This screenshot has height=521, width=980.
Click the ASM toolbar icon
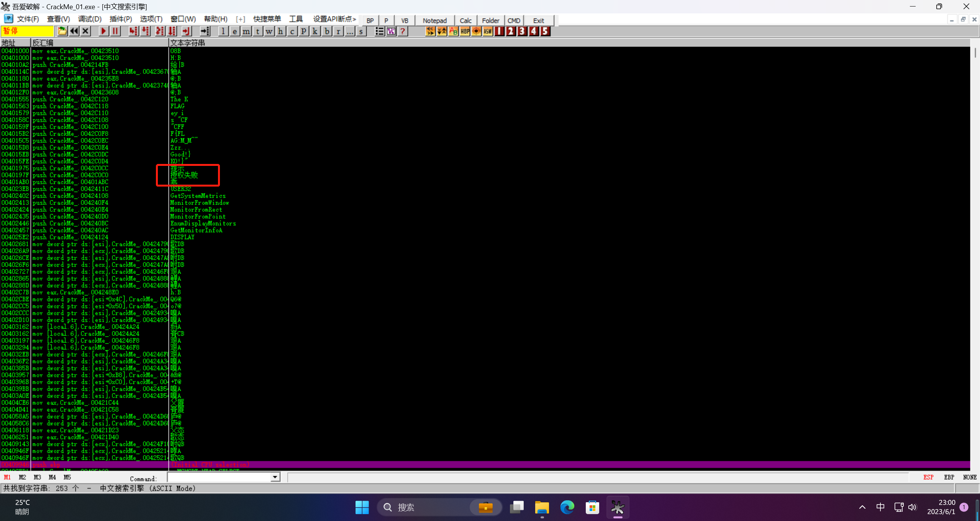click(487, 31)
